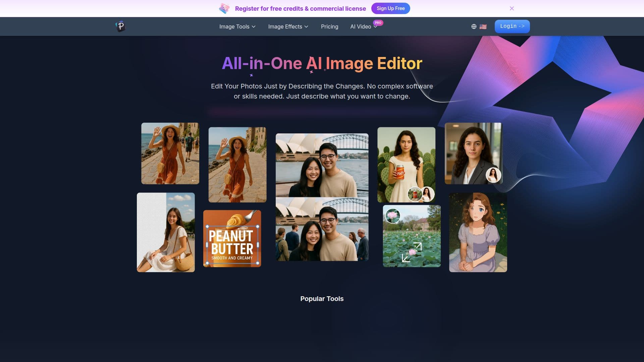The height and width of the screenshot is (362, 644).
Task: Open the anime girl style thumbnail
Action: [478, 232]
